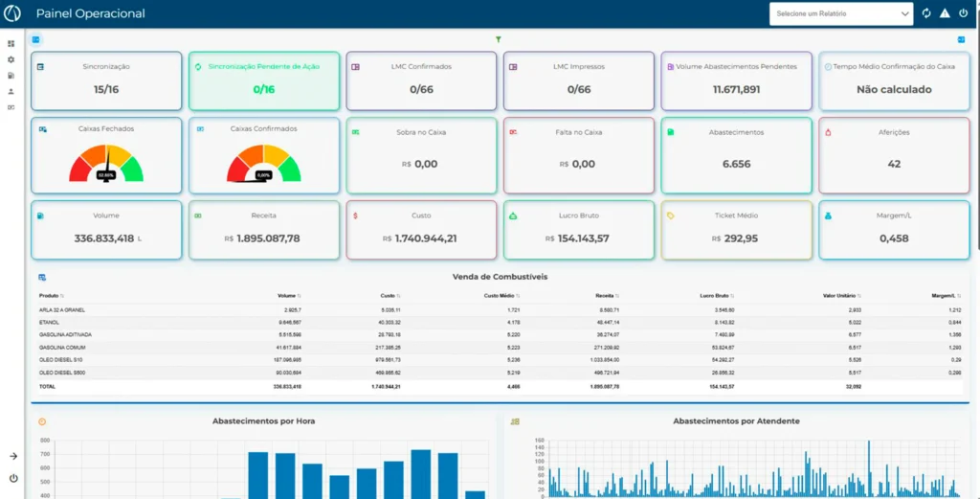Click the app logo in header
Screen dimensions: 980x499
tap(13, 13)
